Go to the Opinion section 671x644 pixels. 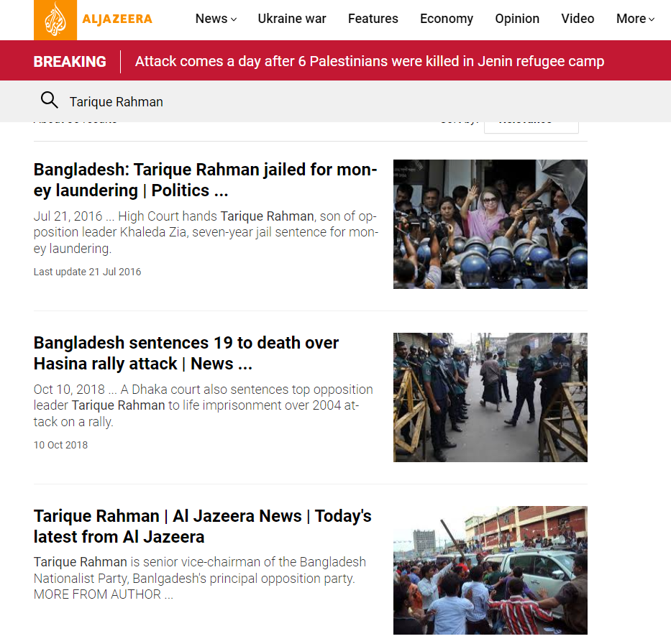coord(517,19)
